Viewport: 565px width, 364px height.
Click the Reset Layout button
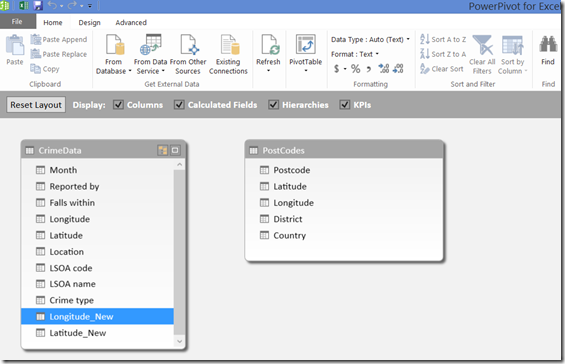click(x=36, y=105)
